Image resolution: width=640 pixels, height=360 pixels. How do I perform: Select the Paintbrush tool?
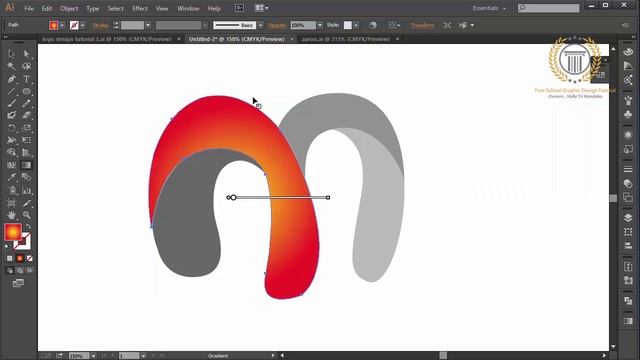[x=11, y=103]
